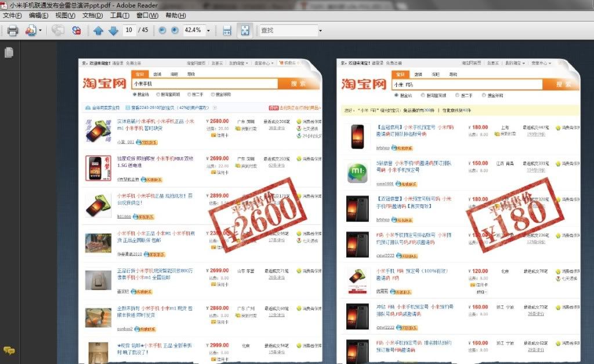Click the green MI logo product thumbnail
The width and height of the screenshot is (594, 364).
click(357, 173)
